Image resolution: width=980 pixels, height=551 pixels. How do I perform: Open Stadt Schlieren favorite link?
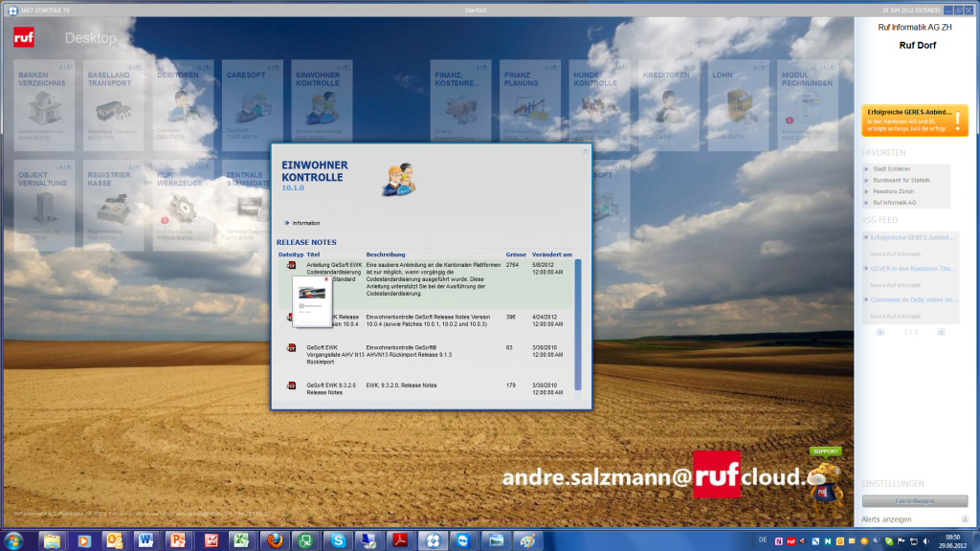point(893,168)
